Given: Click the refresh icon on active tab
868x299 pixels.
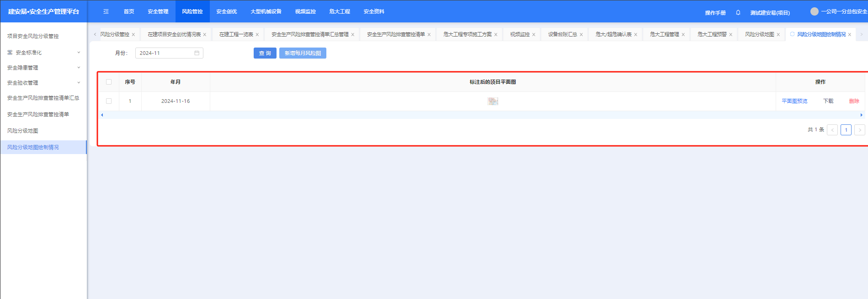Looking at the screenshot, I should click(792, 34).
